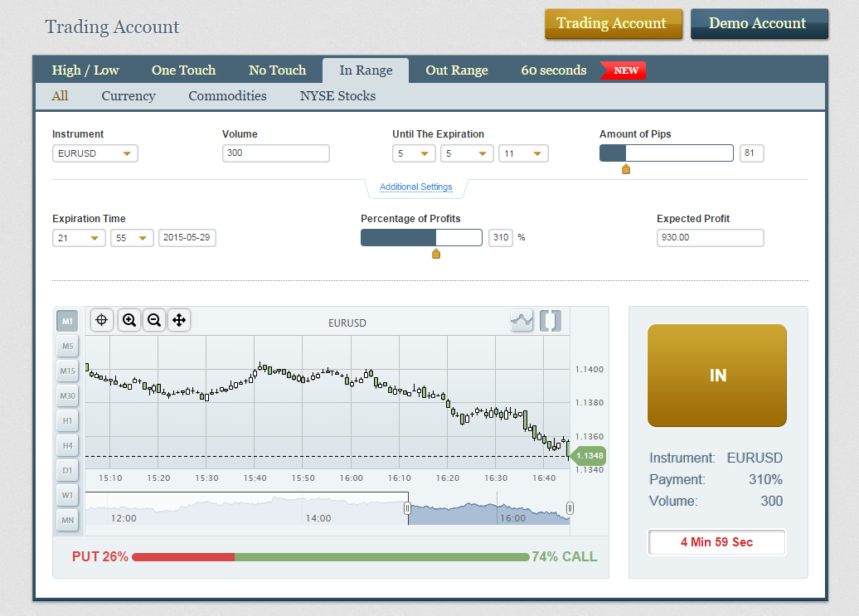Click the right handle of chart range navigator
Viewport: 859px width, 616px height.
click(x=570, y=508)
